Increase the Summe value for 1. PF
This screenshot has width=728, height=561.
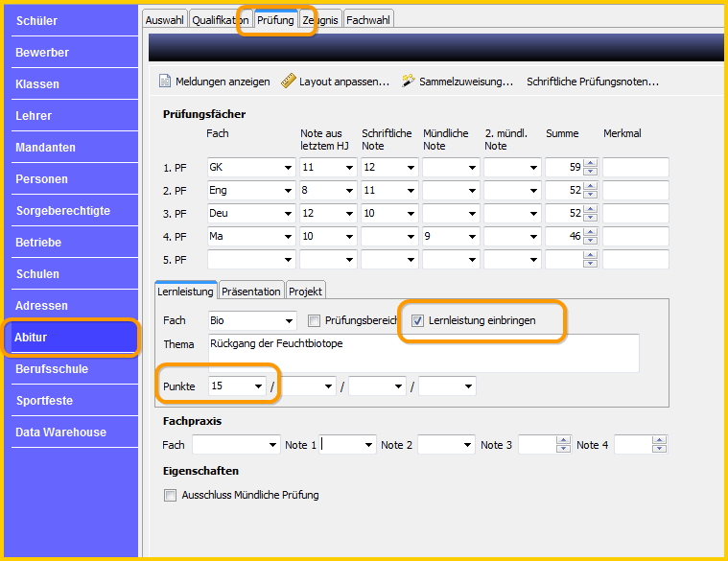pyautogui.click(x=590, y=163)
